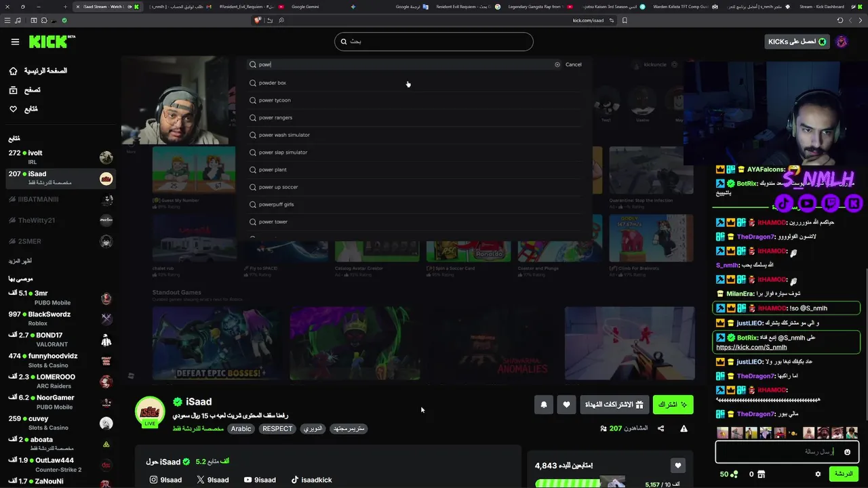Open OutLaw444 Counter-Strike 2 channel
Viewport: 868px width, 488px height.
(60, 464)
